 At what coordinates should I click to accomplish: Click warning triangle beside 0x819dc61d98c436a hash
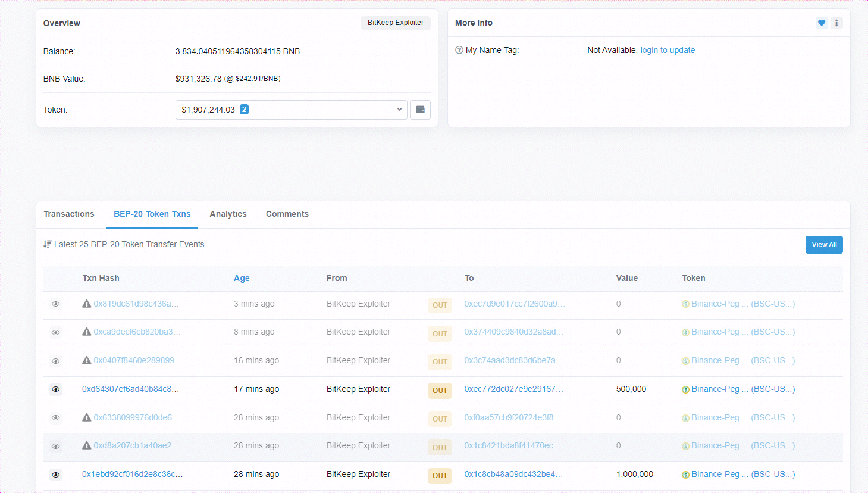[87, 304]
